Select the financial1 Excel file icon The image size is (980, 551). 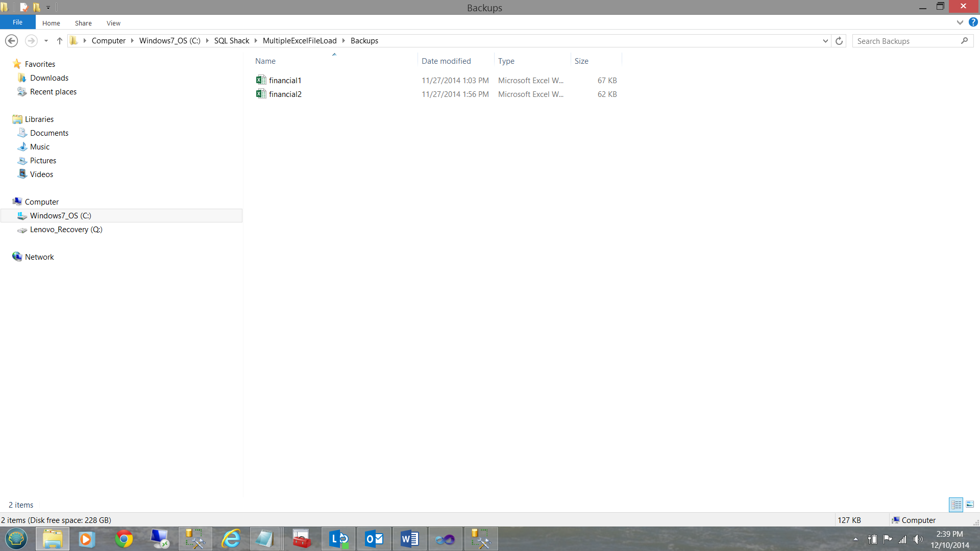261,80
